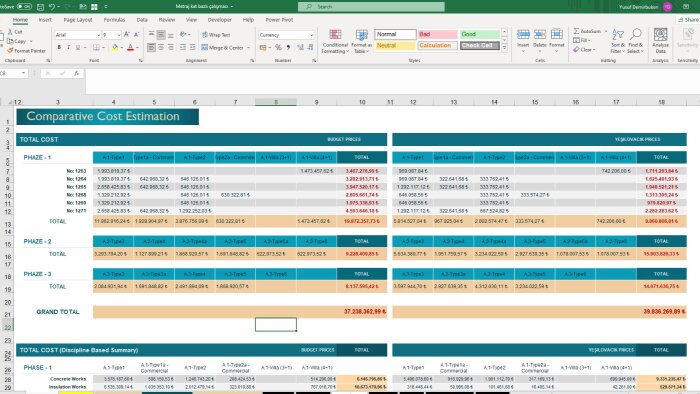Apply the red font color
Screen dimensions: 700x394
click(x=130, y=47)
